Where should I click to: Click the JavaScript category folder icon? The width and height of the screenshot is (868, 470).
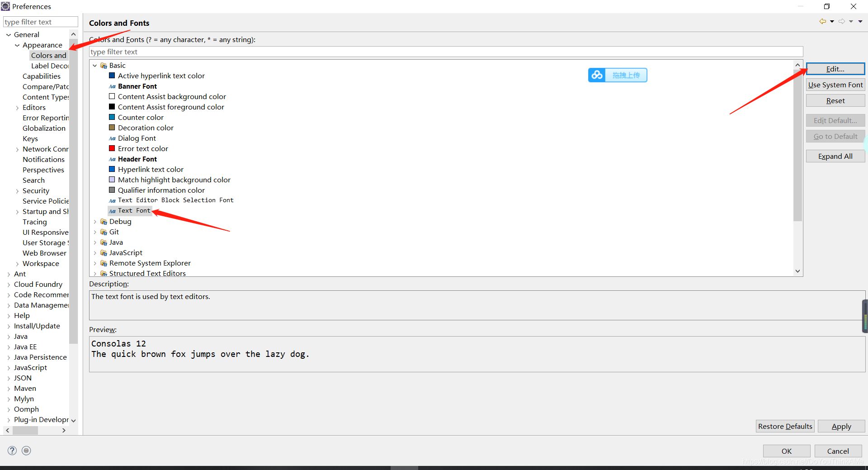(x=104, y=253)
